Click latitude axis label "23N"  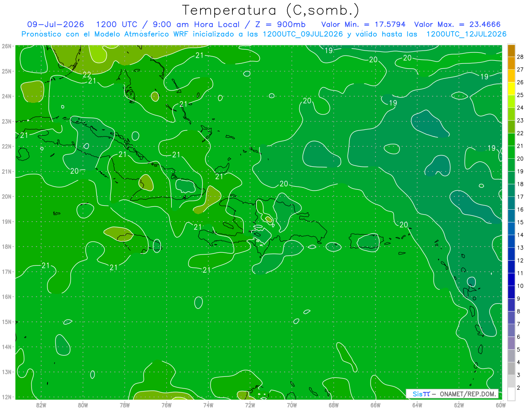[6, 121]
